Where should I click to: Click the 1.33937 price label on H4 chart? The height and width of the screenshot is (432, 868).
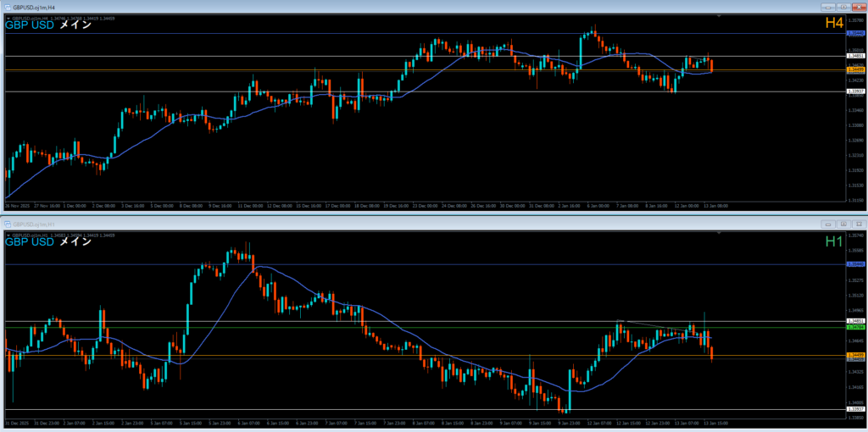(854, 91)
